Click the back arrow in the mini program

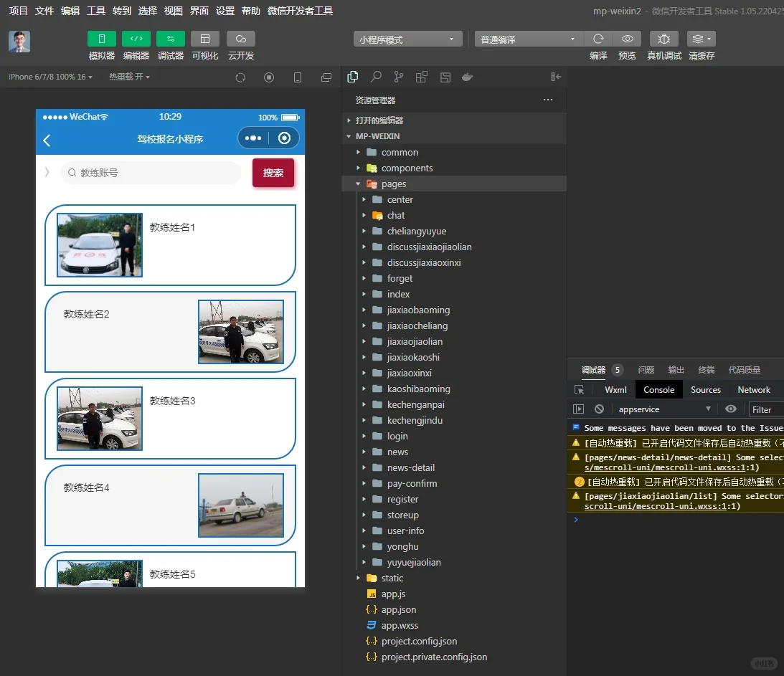coord(47,140)
